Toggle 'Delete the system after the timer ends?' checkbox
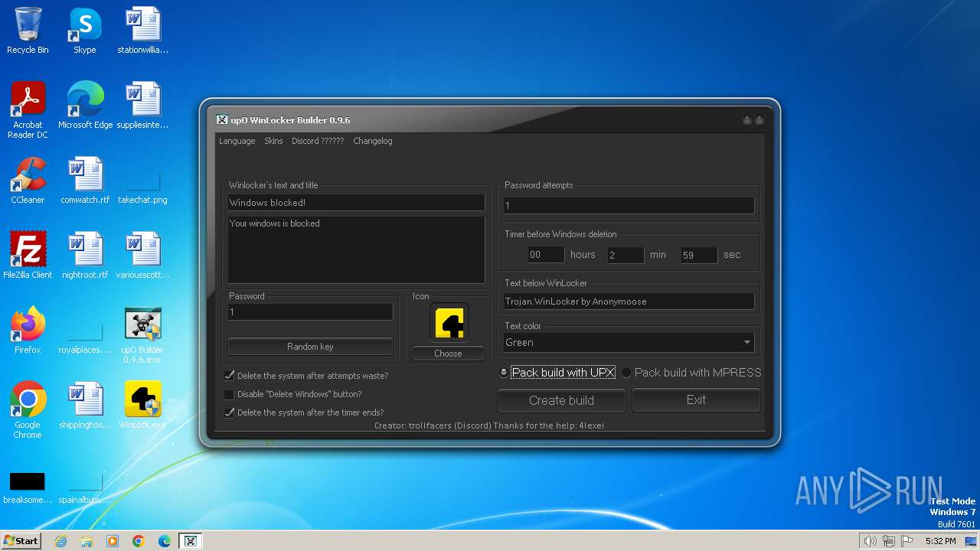Viewport: 980px width, 551px height. coord(229,412)
